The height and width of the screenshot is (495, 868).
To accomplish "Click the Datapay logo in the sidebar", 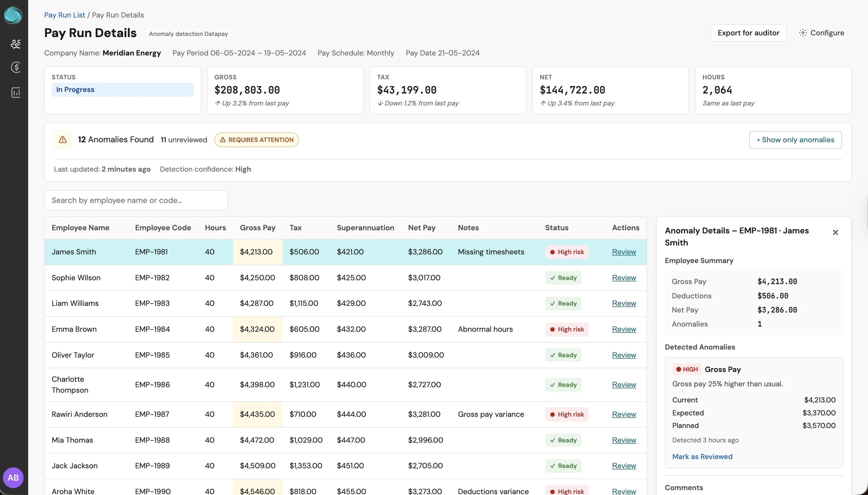I will [x=13, y=15].
